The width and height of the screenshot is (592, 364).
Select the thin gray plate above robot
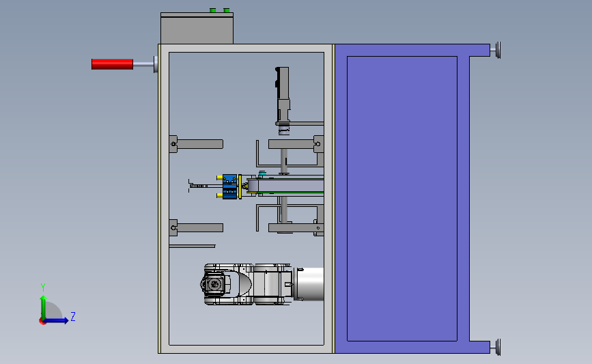tap(192, 246)
